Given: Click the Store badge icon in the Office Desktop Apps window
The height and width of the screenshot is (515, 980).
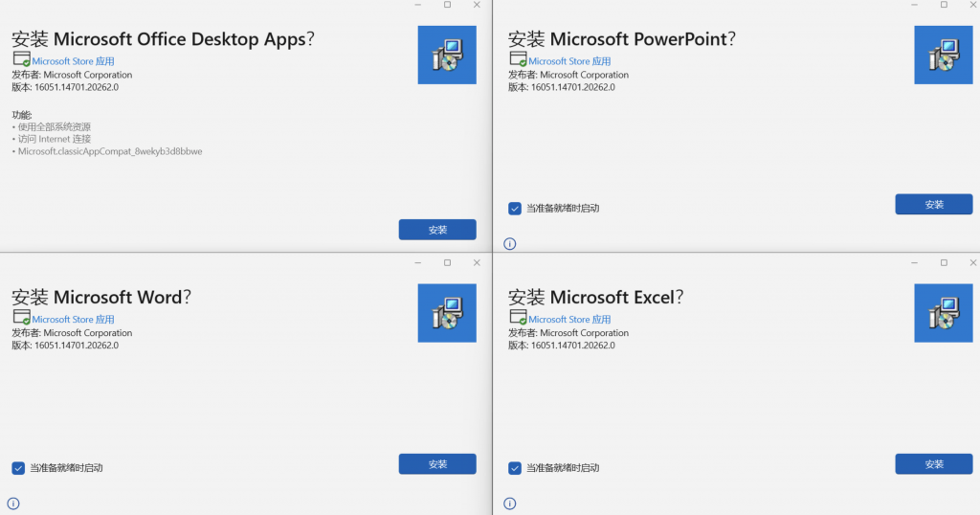Looking at the screenshot, I should coord(21,59).
